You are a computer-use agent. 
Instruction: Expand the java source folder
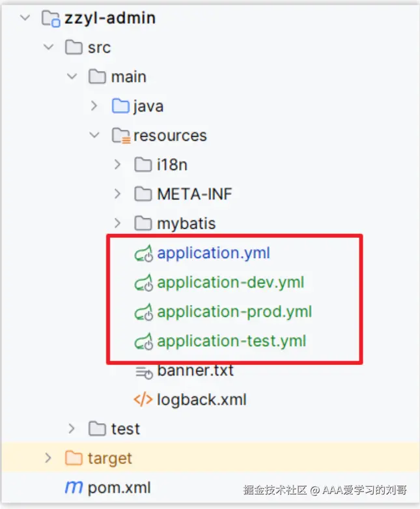point(95,106)
